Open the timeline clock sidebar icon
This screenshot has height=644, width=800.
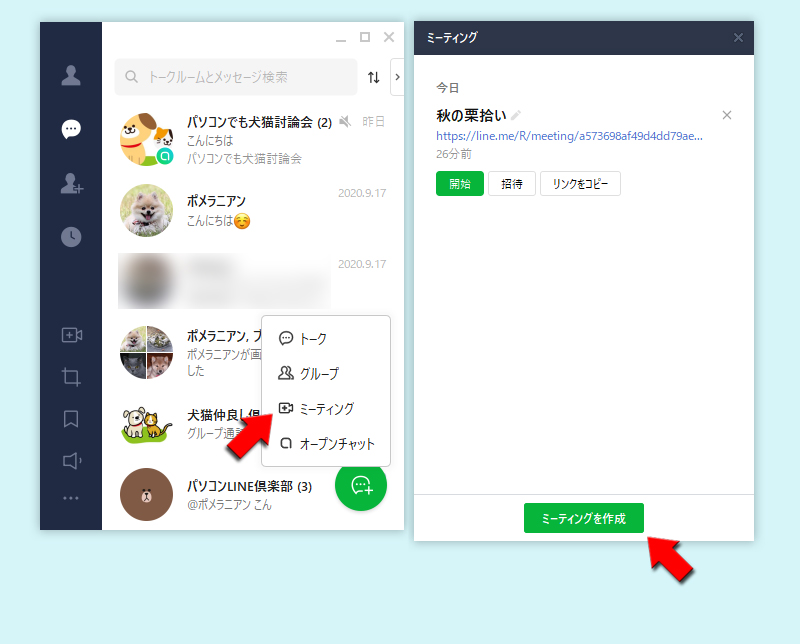[71, 237]
